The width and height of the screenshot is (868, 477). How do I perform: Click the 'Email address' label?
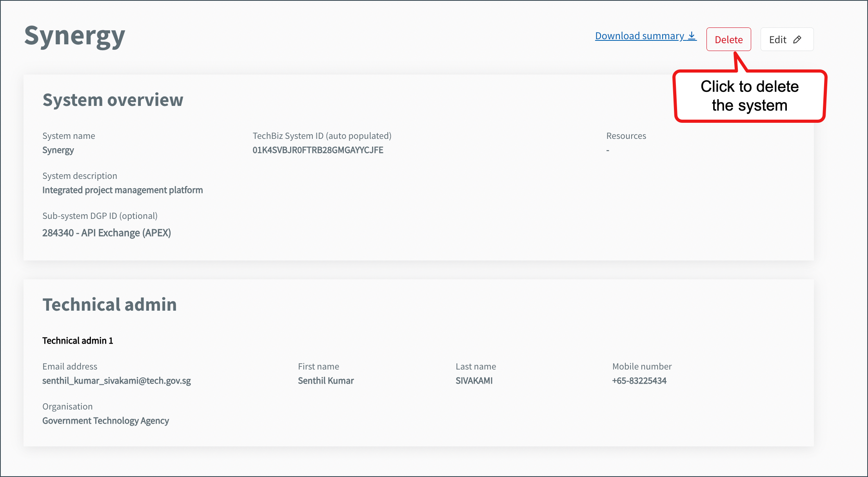click(70, 366)
